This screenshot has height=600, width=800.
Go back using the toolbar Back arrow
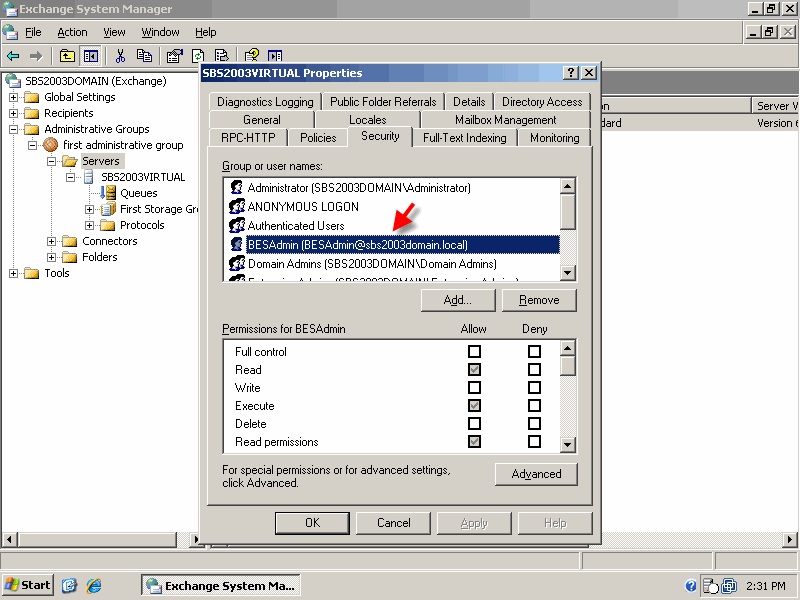(13, 56)
